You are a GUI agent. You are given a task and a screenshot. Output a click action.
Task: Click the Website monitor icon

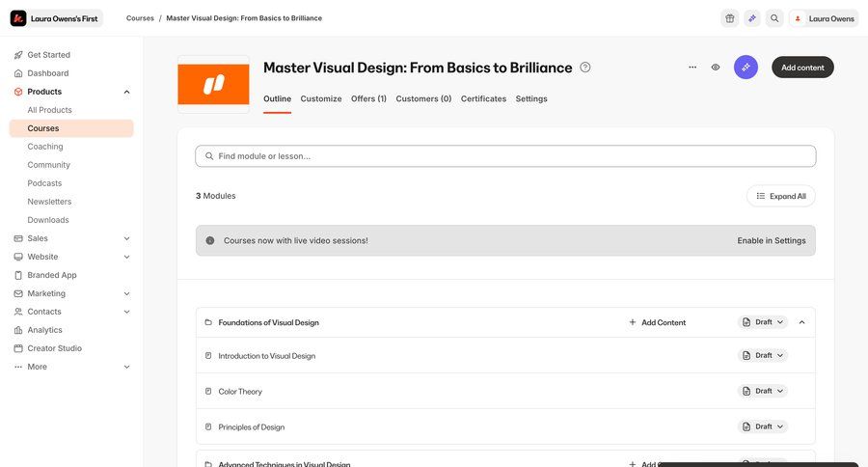pos(18,257)
